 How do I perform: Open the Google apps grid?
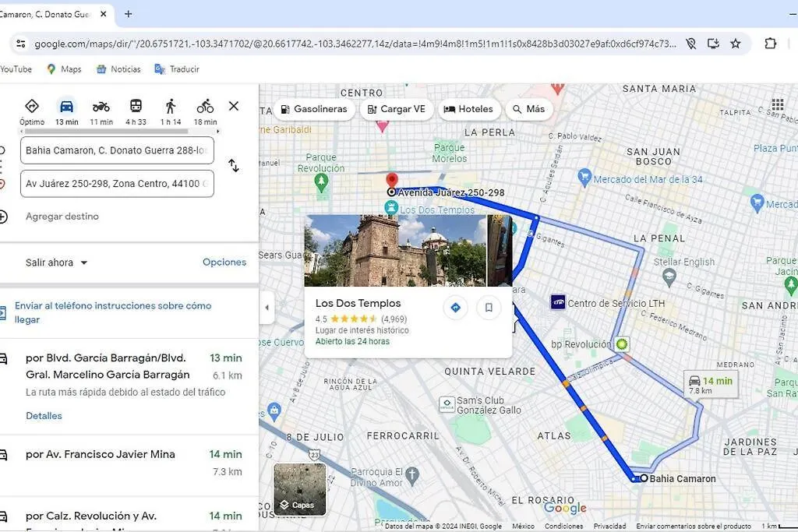pos(778,105)
